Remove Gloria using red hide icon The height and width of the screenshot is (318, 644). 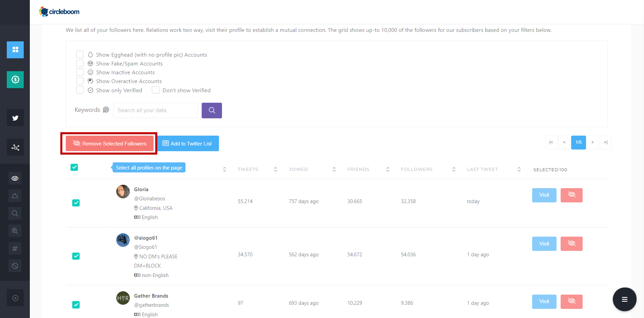[571, 195]
